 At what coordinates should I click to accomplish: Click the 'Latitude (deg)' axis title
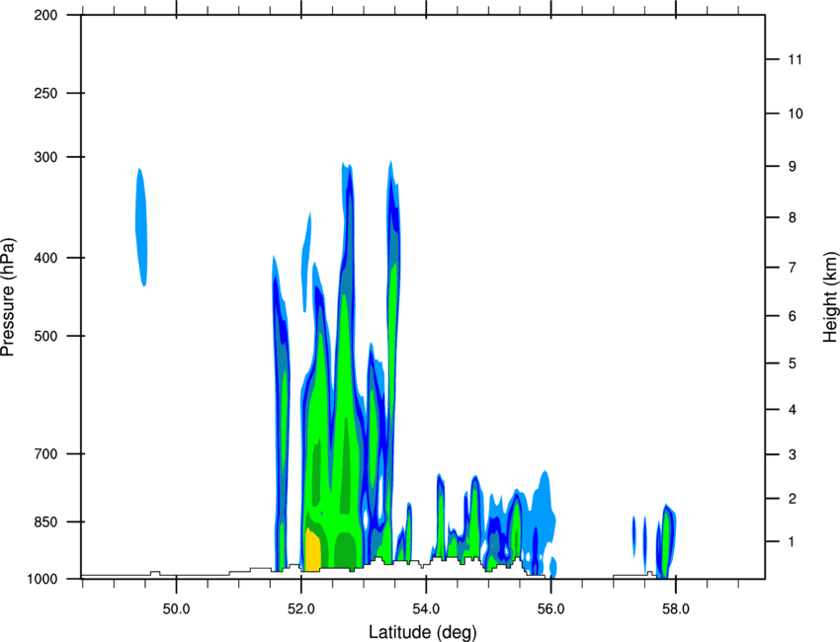coord(422,632)
